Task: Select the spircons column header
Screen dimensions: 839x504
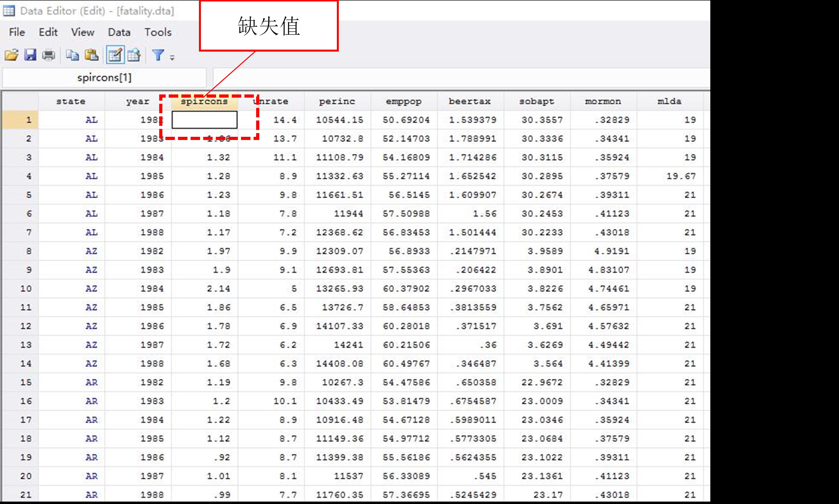Action: point(204,101)
